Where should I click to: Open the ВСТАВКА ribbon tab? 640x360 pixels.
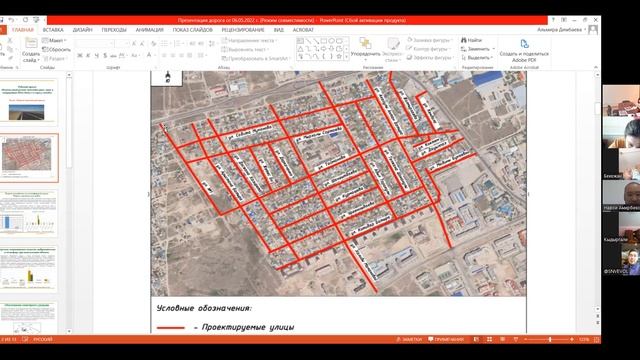53,30
